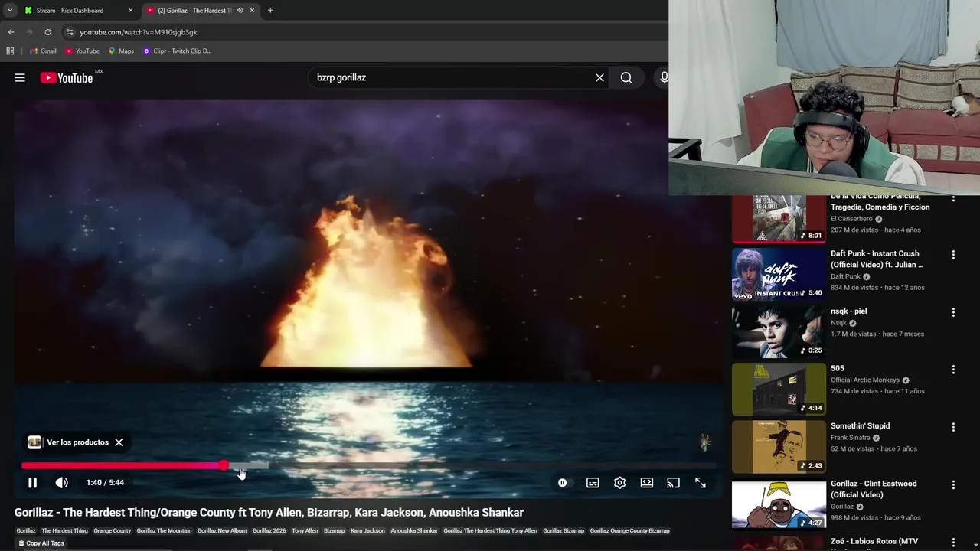Turn on subtitles in the player
The width and height of the screenshot is (980, 551).
(x=593, y=483)
